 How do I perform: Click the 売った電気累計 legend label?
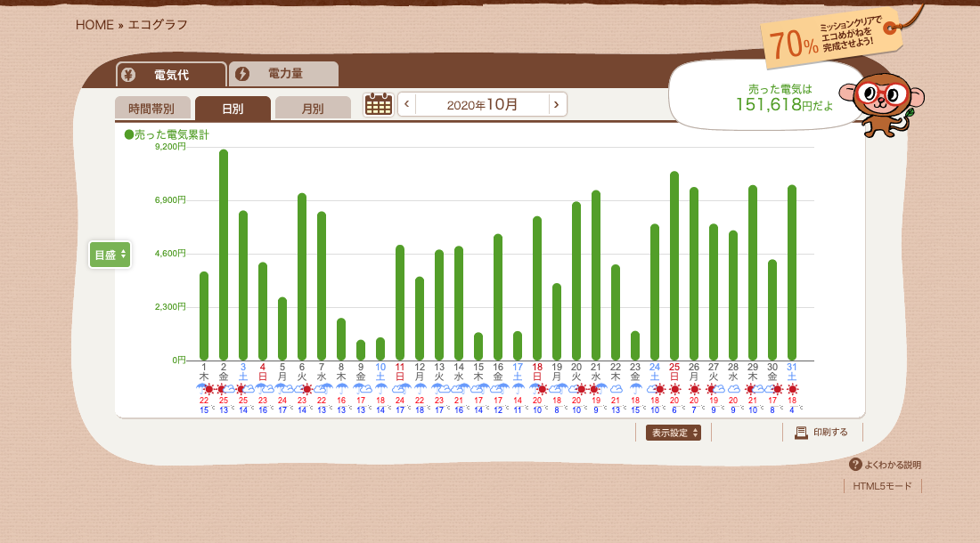(167, 134)
